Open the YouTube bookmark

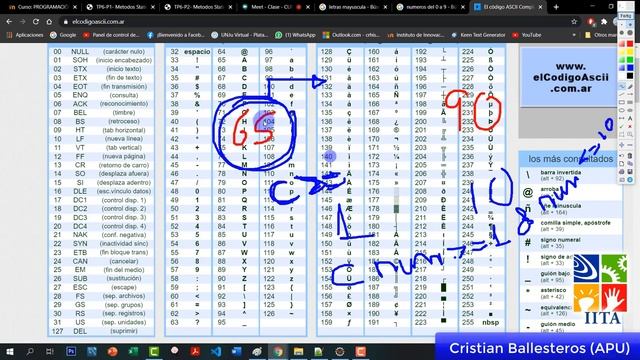coord(527,35)
